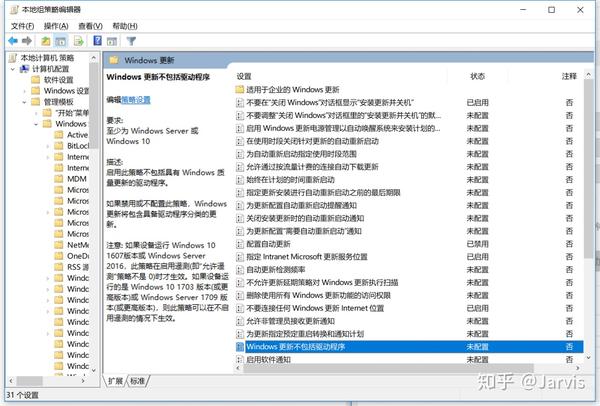Select policy 为自动重新启动指定使用时段范围
Screen dimensions: 600x406
[302, 154]
